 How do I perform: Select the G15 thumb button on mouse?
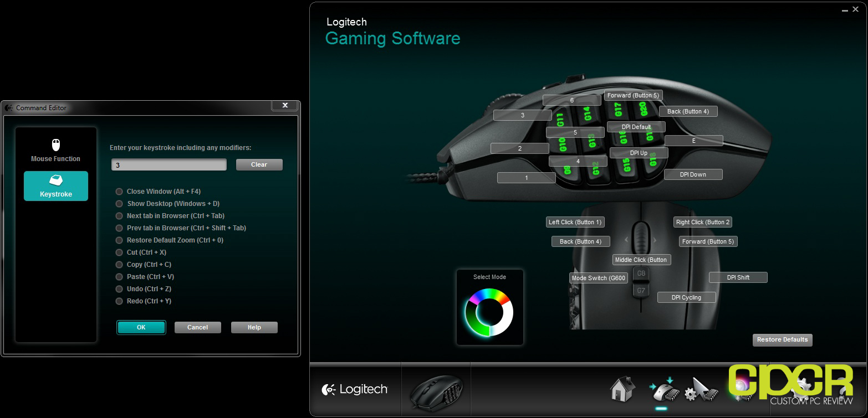627,165
